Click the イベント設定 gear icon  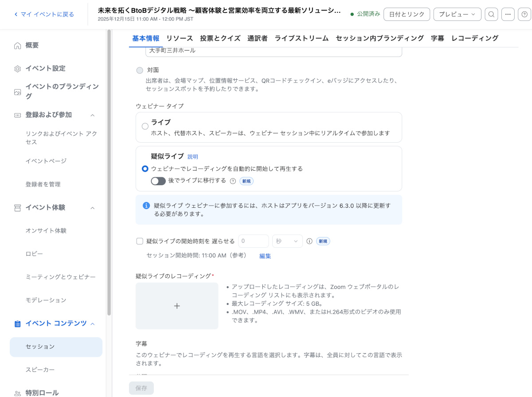pyautogui.click(x=17, y=69)
